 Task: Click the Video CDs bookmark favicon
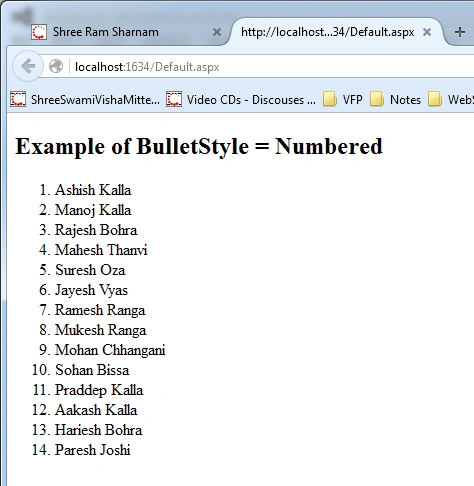[174, 100]
